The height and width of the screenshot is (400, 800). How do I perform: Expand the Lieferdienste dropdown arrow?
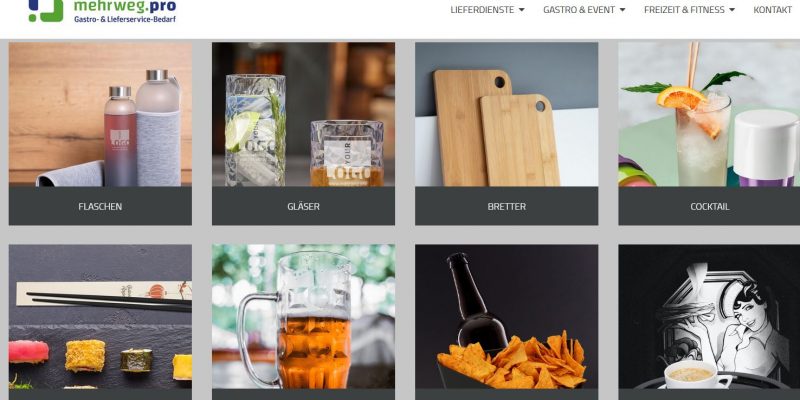click(x=521, y=10)
